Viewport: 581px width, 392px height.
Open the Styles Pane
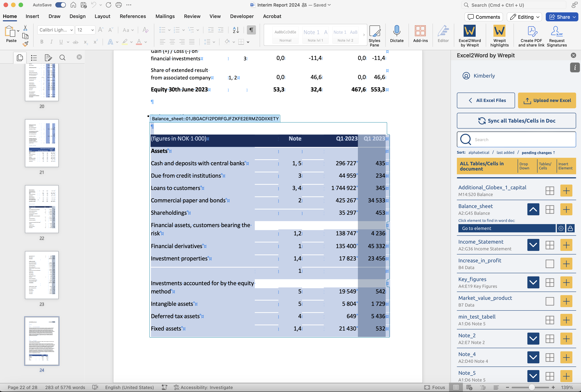click(374, 36)
